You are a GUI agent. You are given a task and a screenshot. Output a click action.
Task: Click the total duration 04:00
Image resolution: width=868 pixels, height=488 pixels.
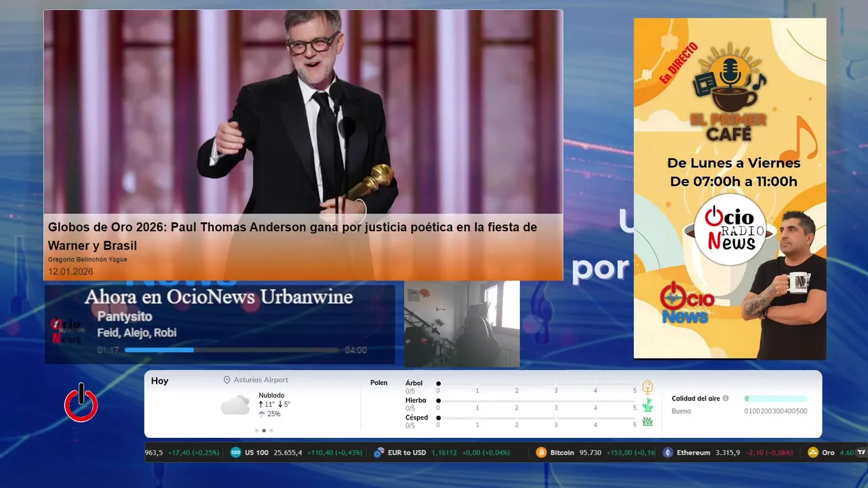pos(355,350)
